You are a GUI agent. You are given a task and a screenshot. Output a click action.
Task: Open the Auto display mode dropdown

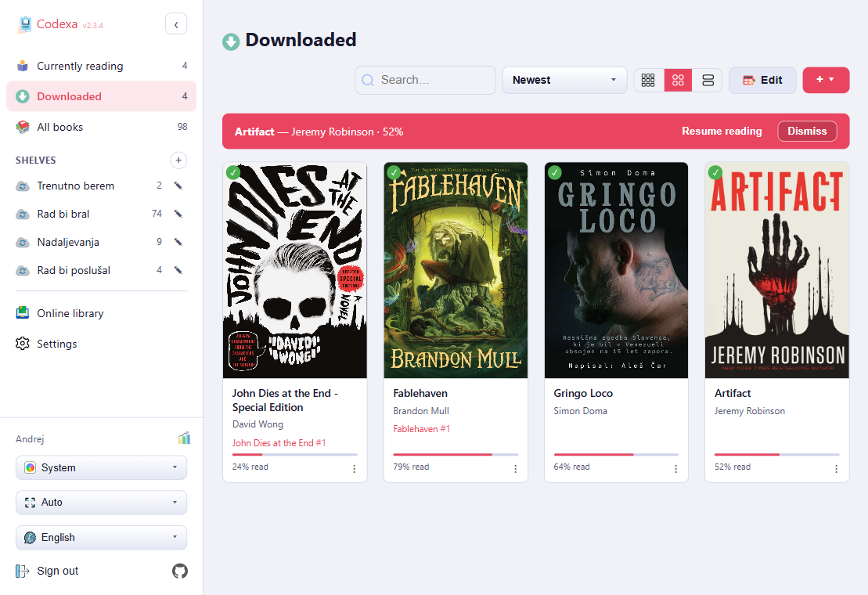click(x=101, y=503)
